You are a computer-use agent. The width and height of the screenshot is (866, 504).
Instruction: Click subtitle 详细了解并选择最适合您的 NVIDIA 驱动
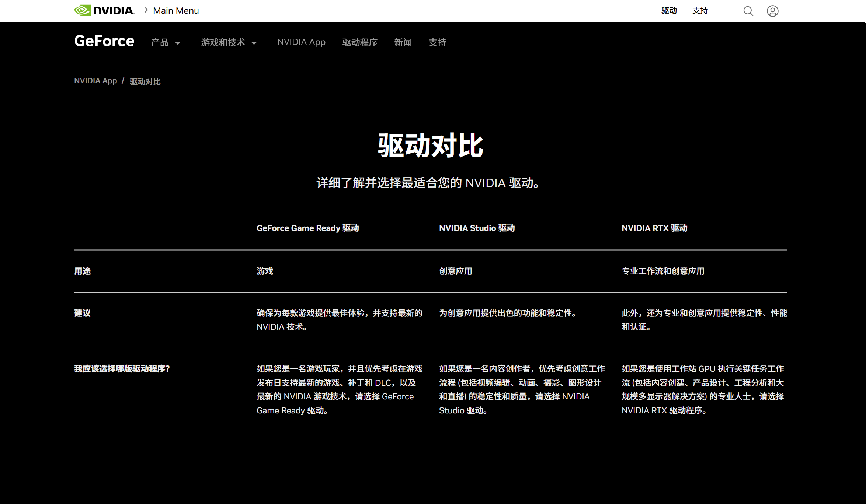[x=428, y=183]
